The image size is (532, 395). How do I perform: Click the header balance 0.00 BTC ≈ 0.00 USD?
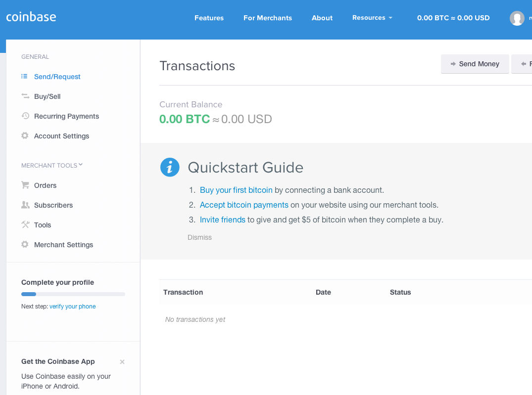click(453, 18)
